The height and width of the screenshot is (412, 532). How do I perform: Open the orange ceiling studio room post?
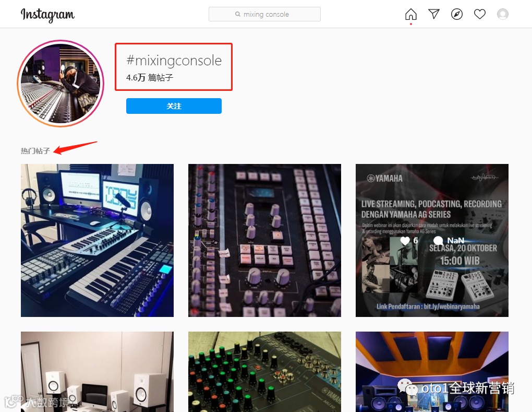(x=432, y=372)
